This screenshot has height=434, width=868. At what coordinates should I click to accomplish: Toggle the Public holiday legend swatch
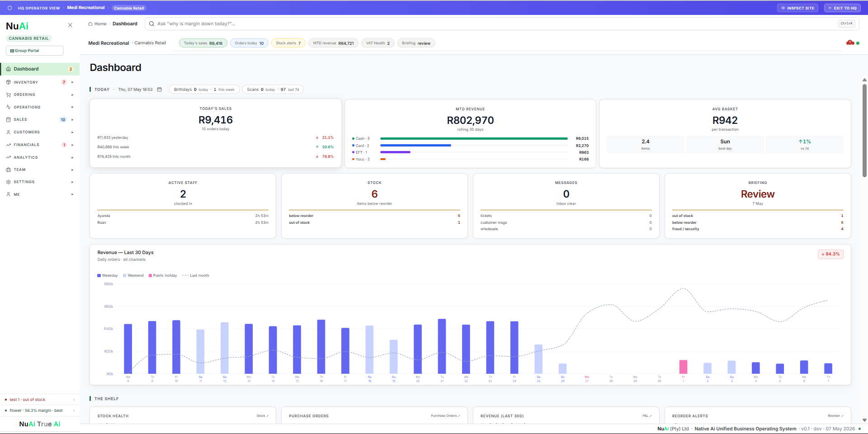pyautogui.click(x=151, y=275)
